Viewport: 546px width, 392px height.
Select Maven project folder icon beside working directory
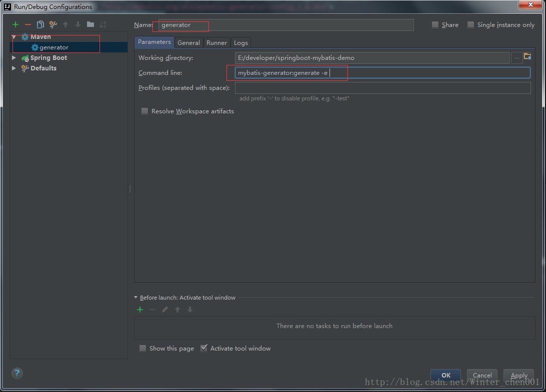527,56
